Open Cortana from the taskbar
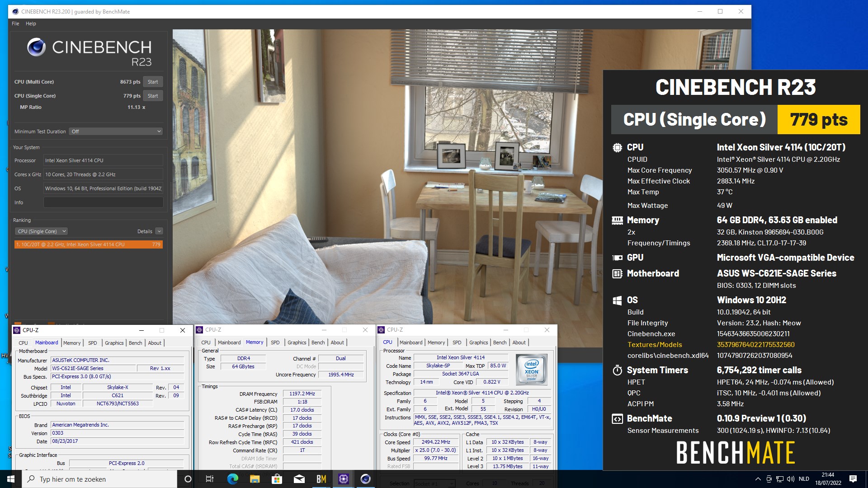868x488 pixels. 188,479
